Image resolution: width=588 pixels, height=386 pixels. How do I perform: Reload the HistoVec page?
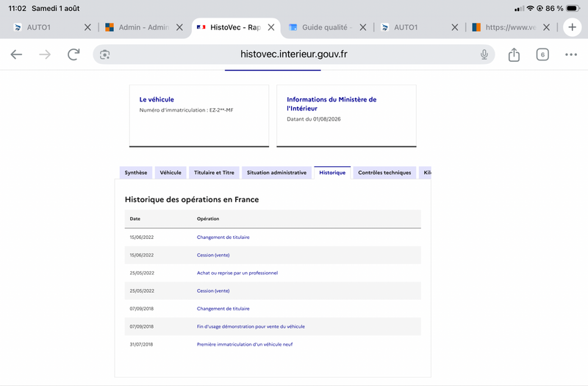(73, 54)
